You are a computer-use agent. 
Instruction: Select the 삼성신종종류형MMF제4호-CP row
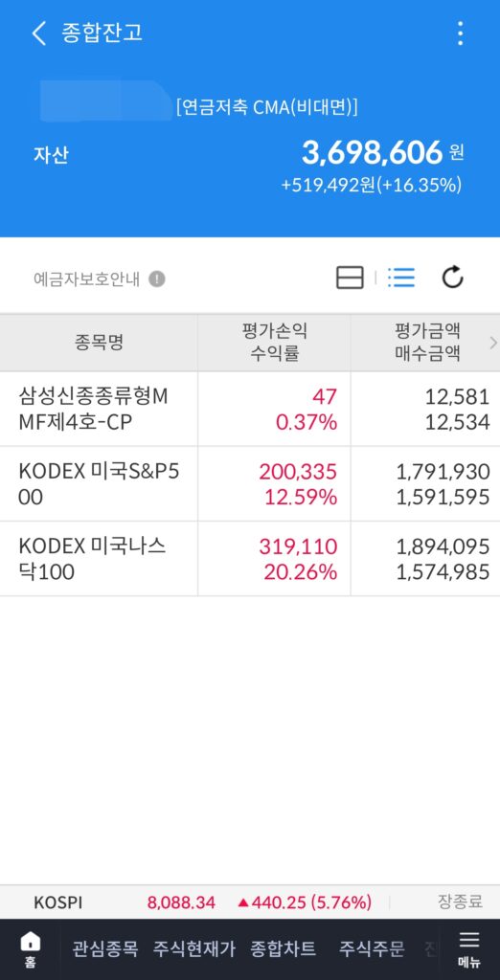pyautogui.click(x=250, y=409)
